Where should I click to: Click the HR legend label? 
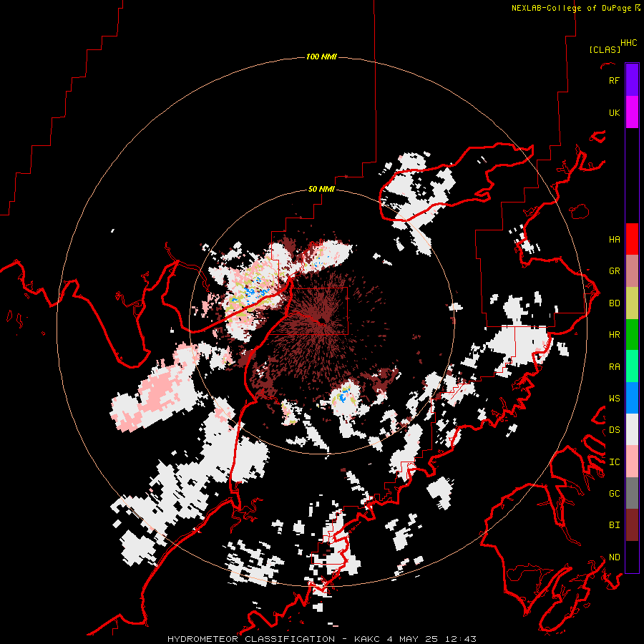(614, 335)
